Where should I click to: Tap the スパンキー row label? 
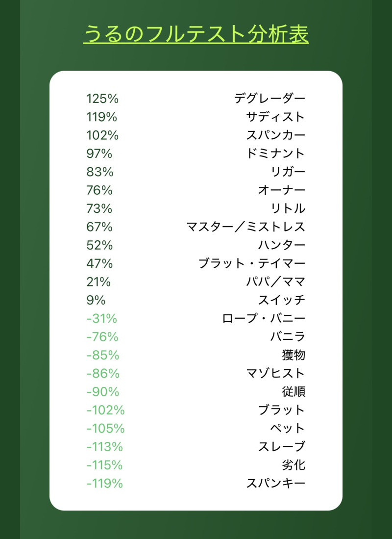tap(275, 483)
